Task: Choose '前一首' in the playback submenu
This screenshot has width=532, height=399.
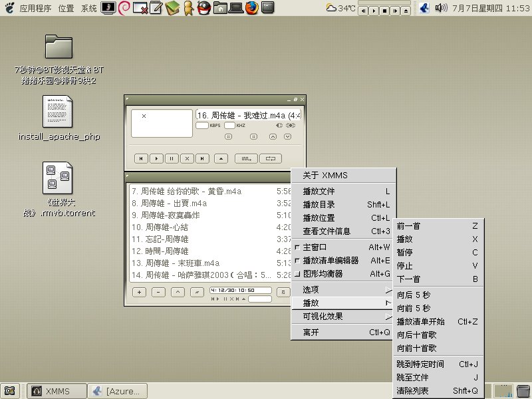Action: click(438, 226)
